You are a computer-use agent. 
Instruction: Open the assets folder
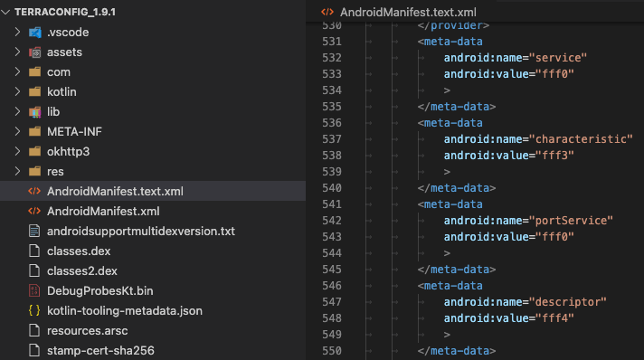(64, 52)
